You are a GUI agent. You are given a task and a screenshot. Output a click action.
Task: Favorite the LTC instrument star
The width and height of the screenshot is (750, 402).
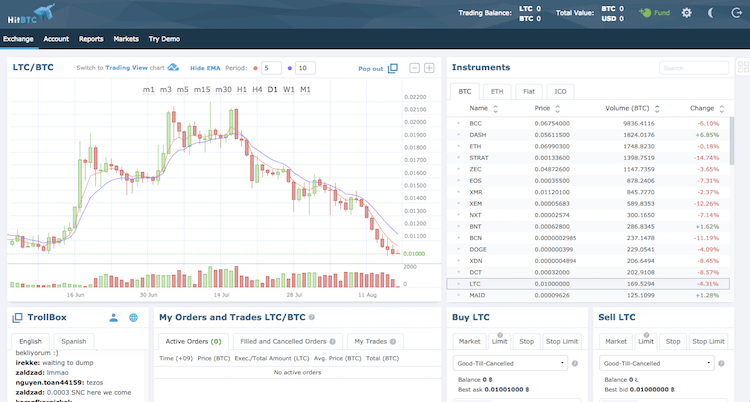[458, 284]
